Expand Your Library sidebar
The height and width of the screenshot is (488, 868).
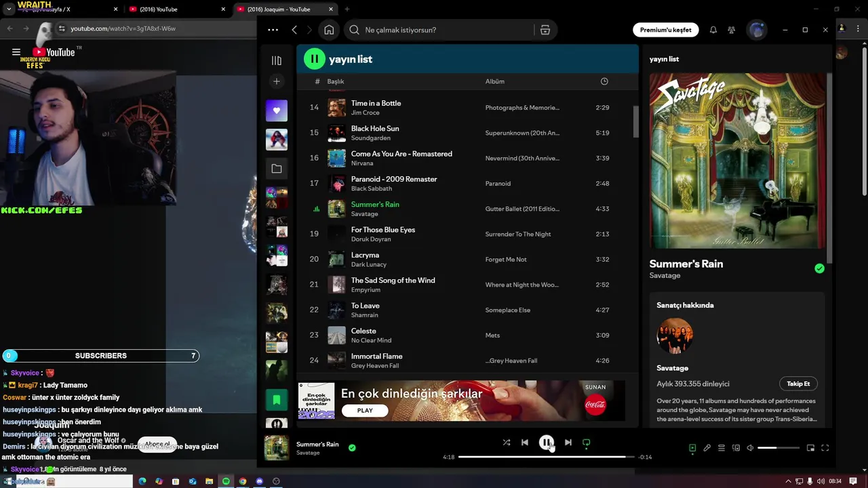(277, 60)
